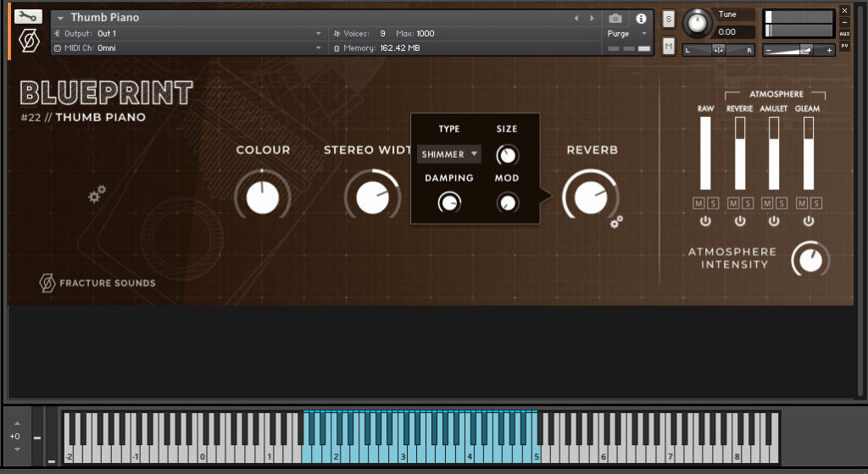
Task: Minimize instrument with the dash button
Action: [x=844, y=22]
